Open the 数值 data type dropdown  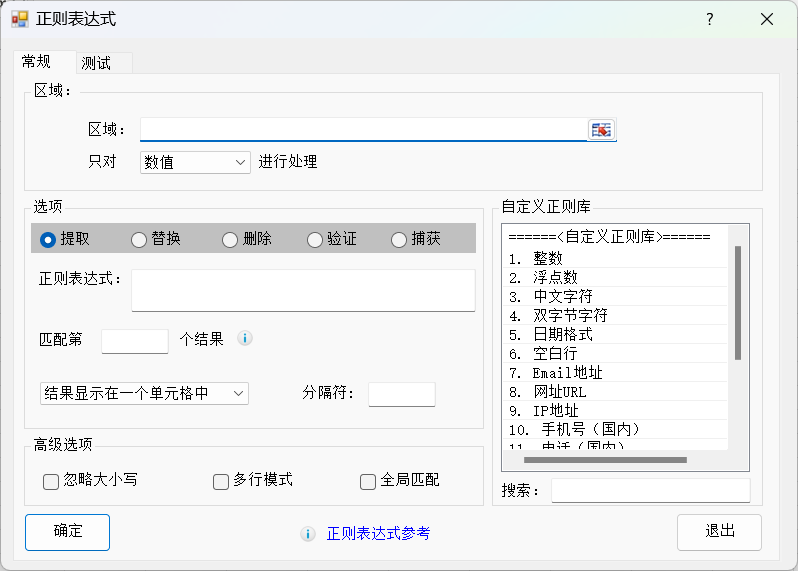[x=195, y=162]
